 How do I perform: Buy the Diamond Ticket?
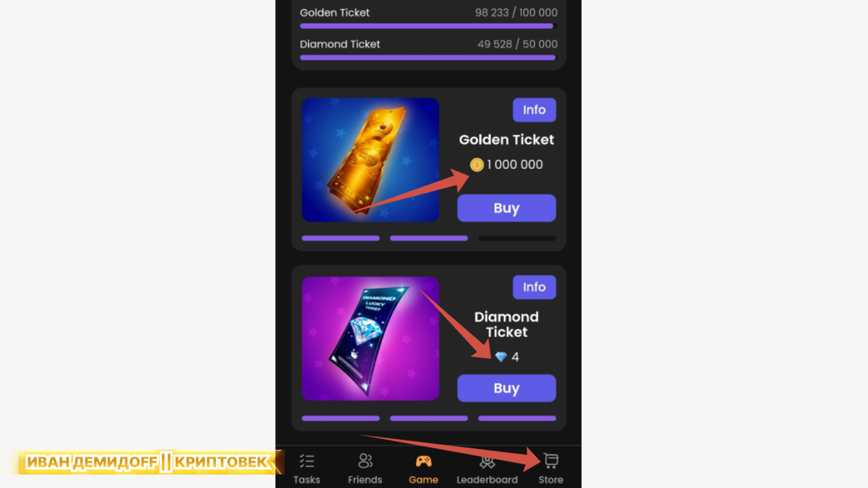coord(506,388)
